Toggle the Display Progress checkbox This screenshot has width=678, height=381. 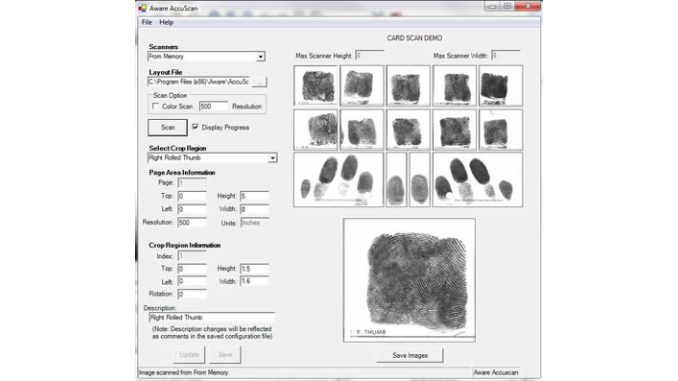(195, 127)
